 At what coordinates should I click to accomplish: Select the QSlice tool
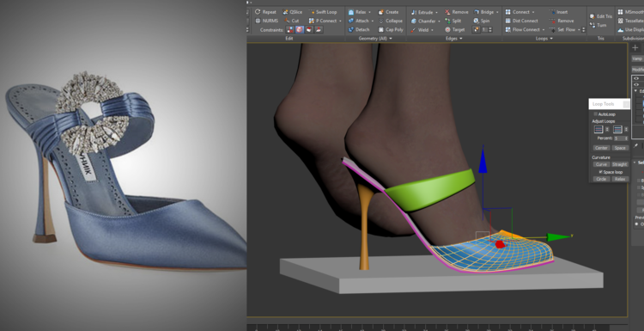tap(293, 12)
